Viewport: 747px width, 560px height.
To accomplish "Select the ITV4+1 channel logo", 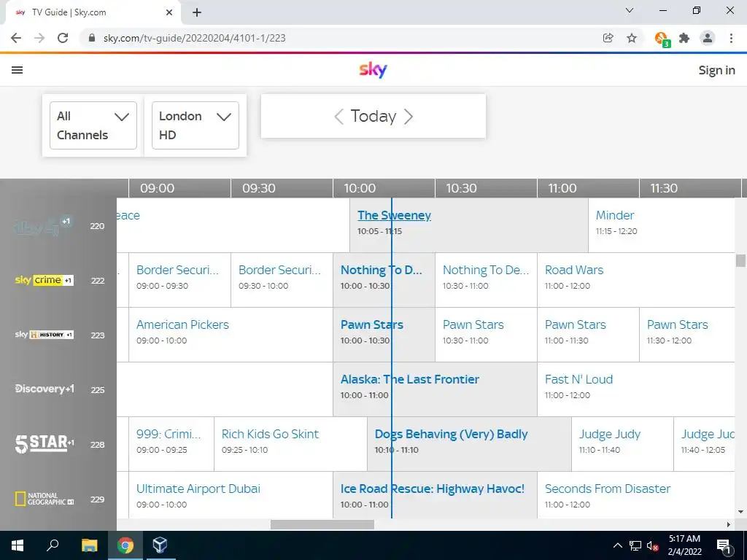I will (x=43, y=226).
